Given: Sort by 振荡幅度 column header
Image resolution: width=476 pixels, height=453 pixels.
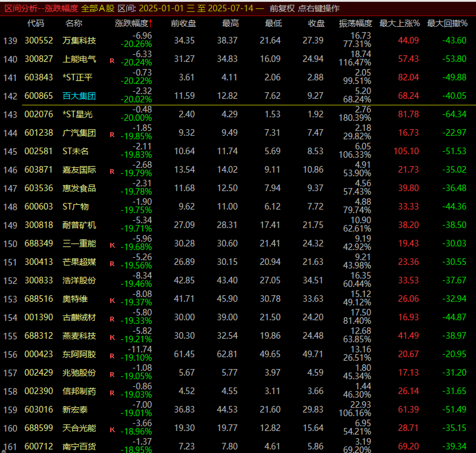Looking at the screenshot, I should coord(355,23).
